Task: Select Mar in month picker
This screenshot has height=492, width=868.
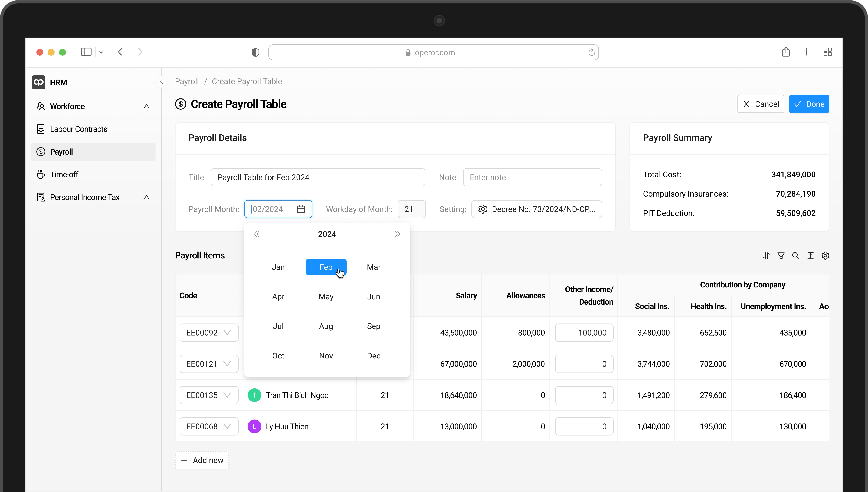Action: pyautogui.click(x=374, y=267)
